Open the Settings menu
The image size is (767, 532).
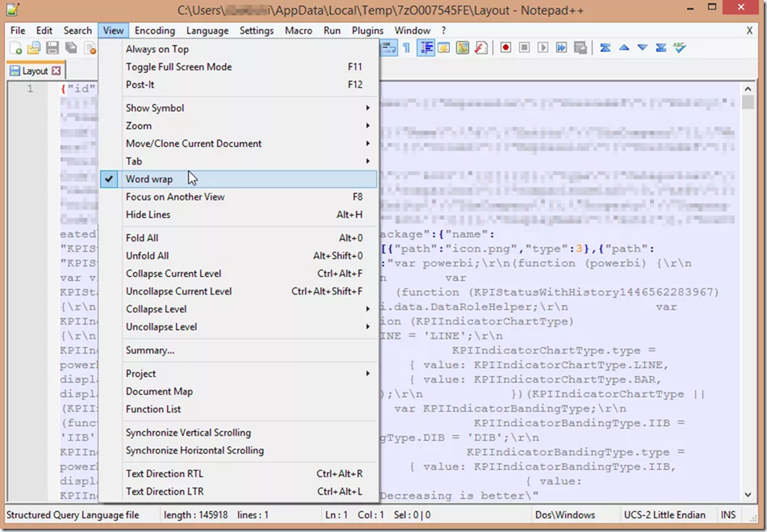coord(256,31)
